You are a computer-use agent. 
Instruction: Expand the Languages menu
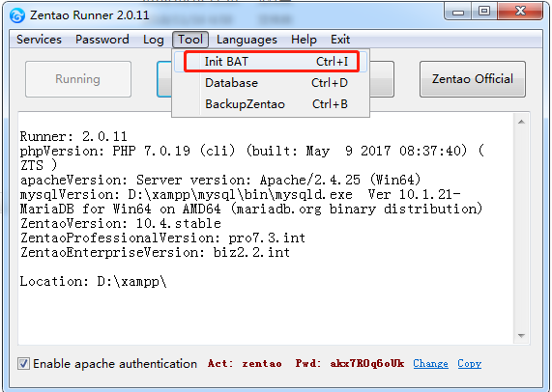(247, 40)
